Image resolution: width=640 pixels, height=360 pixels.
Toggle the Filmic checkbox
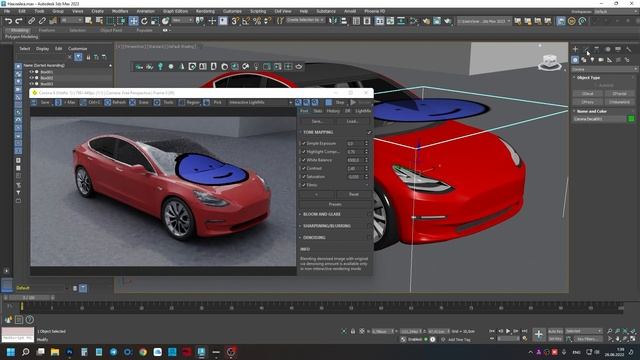[x=304, y=185]
